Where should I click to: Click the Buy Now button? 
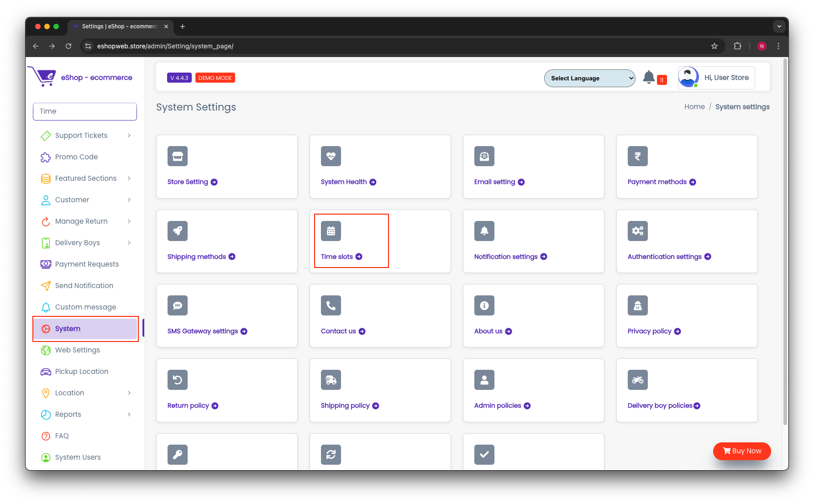click(x=742, y=451)
